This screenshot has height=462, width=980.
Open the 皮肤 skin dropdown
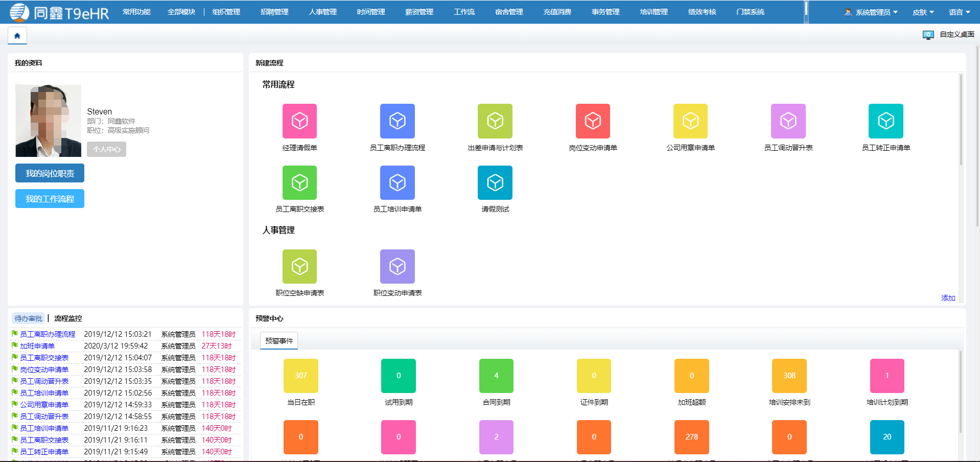pos(923,12)
